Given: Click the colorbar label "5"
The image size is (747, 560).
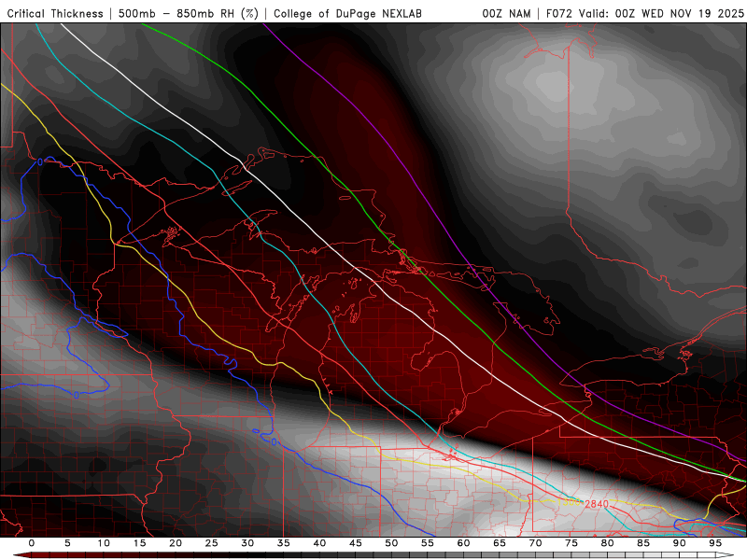Looking at the screenshot, I should coord(67,543).
